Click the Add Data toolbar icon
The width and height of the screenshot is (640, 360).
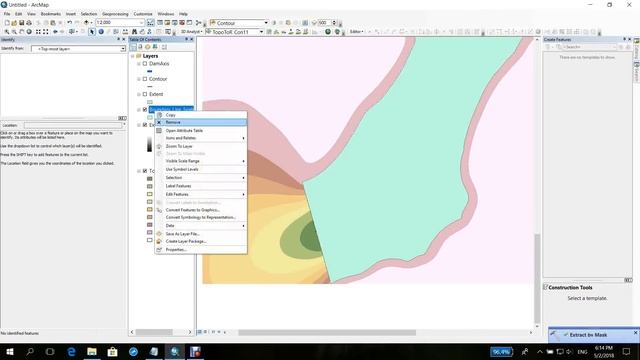tap(86, 22)
